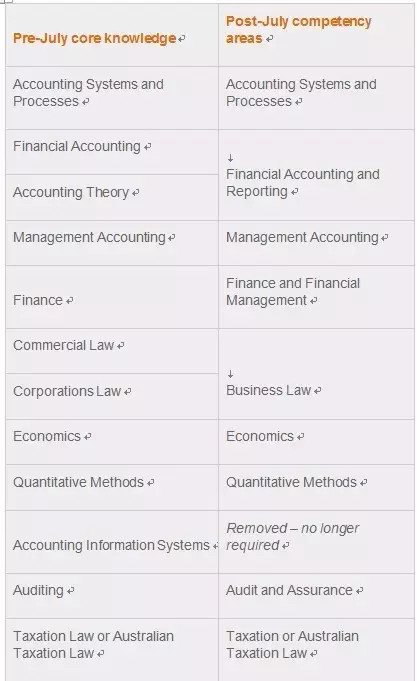Click the 'Finance and Financial Management' text
This screenshot has width=417, height=681.
click(x=293, y=291)
